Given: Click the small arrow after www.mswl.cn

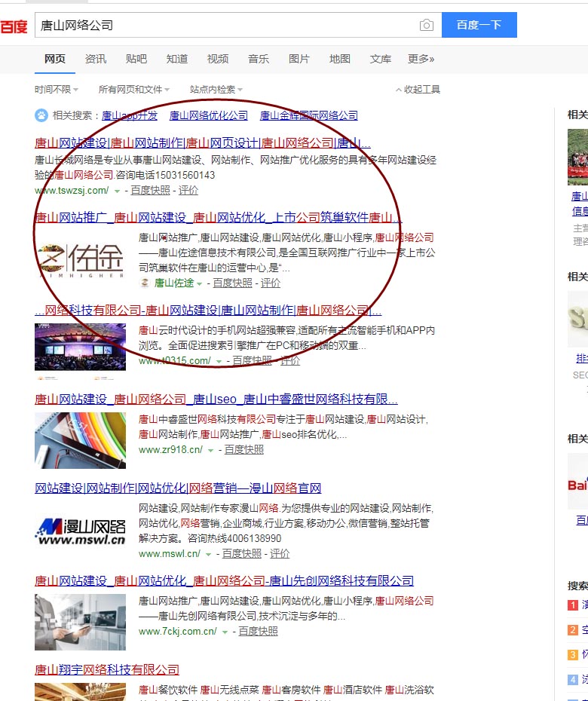Looking at the screenshot, I should tap(209, 554).
